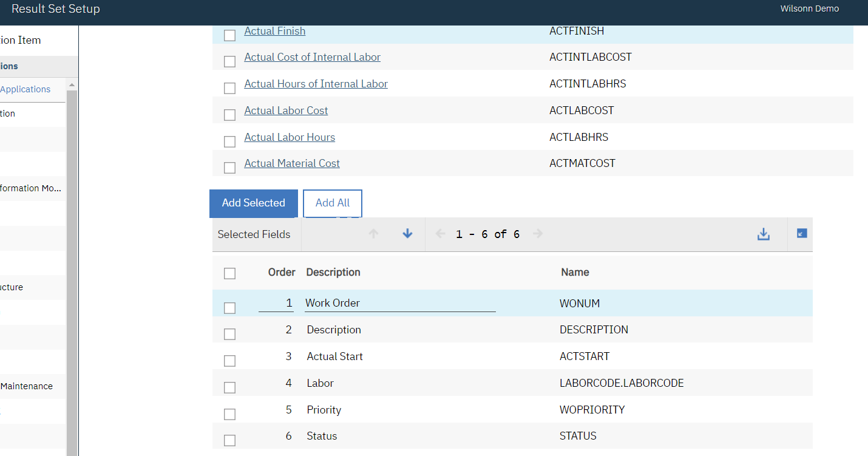Select Applications in the left sidebar
Image resolution: width=868 pixels, height=456 pixels.
[x=25, y=89]
